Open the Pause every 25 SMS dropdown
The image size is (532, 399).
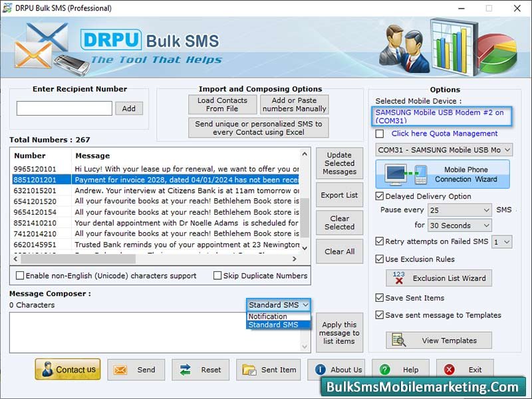pos(460,210)
